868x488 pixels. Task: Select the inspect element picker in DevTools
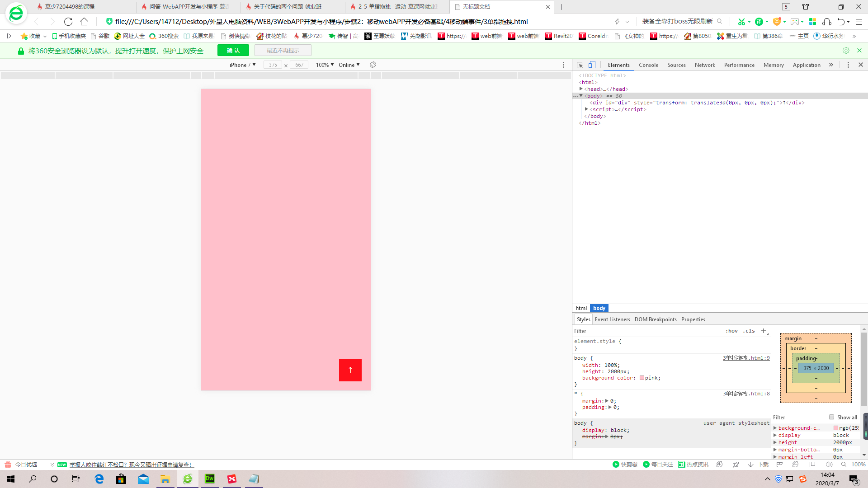point(580,65)
